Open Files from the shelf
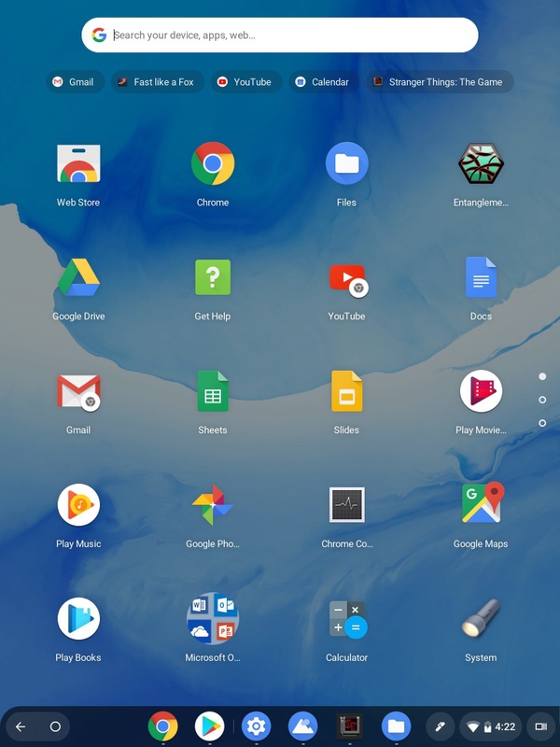560x747 pixels. click(x=396, y=726)
